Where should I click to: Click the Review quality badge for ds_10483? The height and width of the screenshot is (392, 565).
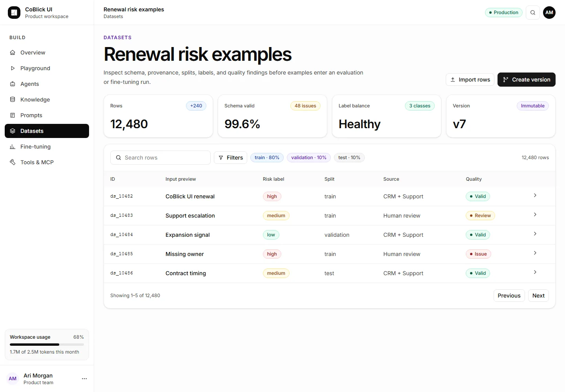point(480,216)
